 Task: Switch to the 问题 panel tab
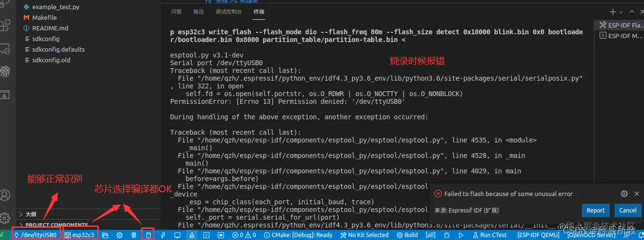coord(176,12)
